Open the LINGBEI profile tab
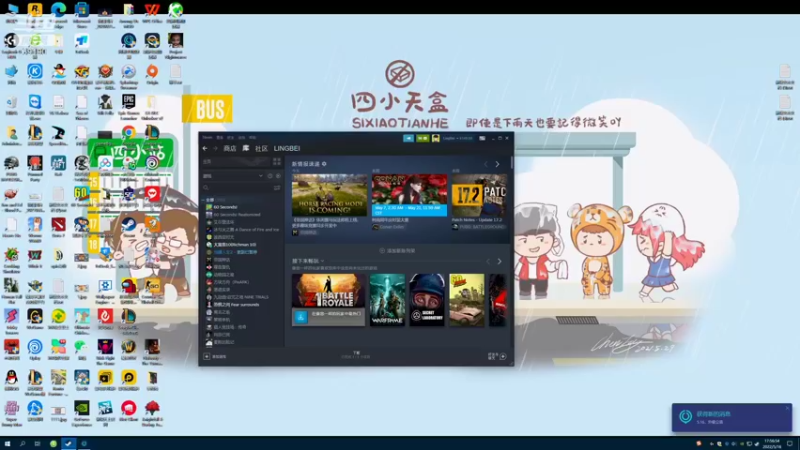800x450 pixels. point(287,148)
